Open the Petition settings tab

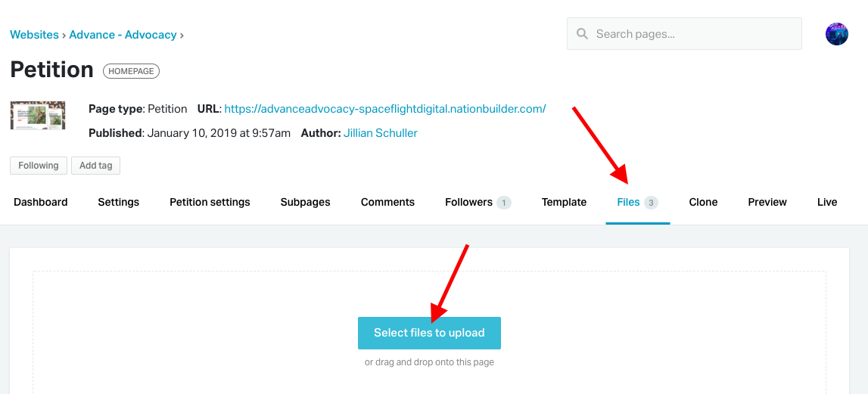pos(210,202)
